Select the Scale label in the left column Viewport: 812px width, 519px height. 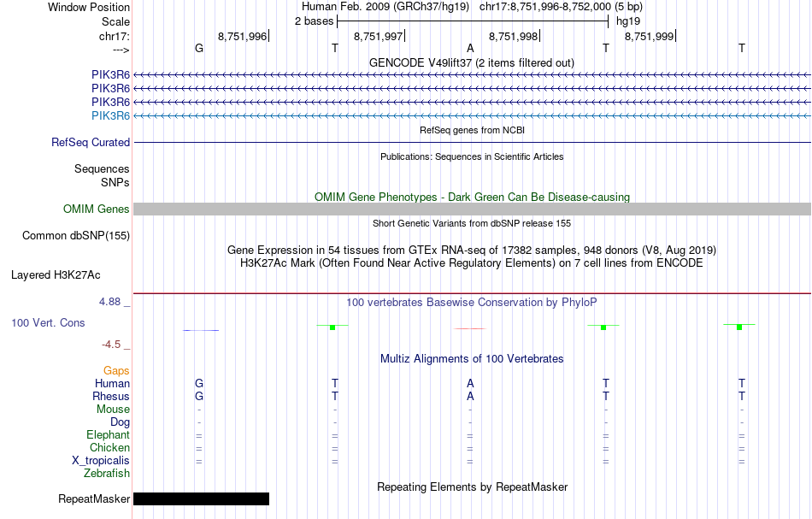[x=115, y=21]
